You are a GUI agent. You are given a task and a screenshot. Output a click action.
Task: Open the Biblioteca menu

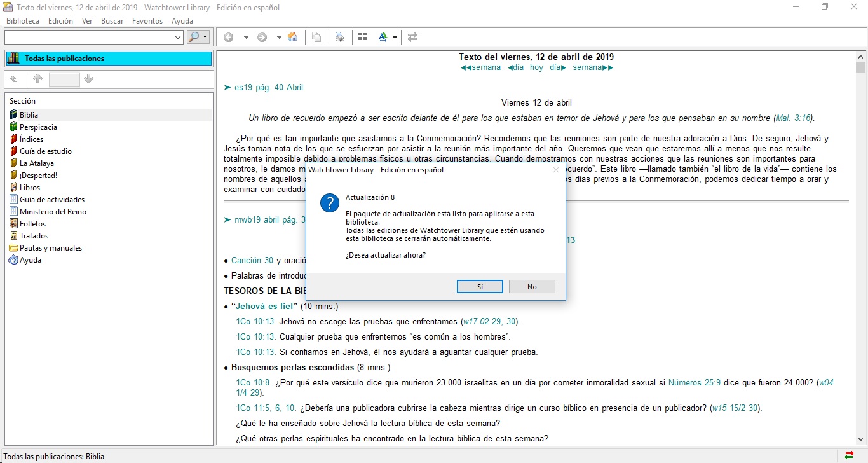pyautogui.click(x=23, y=21)
